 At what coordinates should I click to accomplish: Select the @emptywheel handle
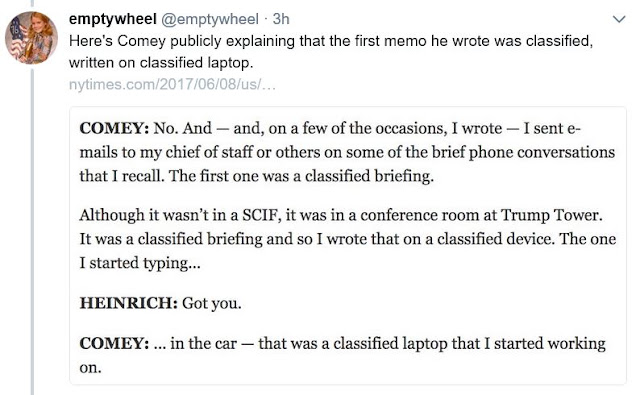click(x=210, y=19)
